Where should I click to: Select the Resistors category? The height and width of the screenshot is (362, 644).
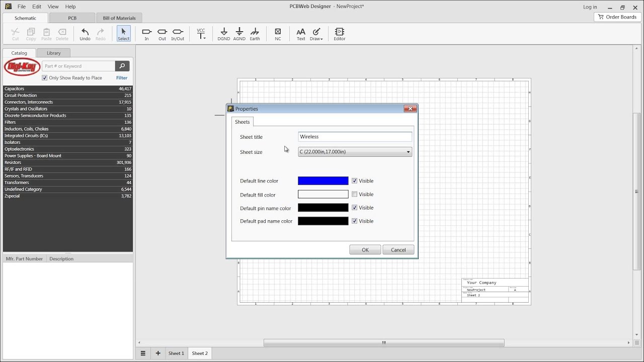[68, 162]
